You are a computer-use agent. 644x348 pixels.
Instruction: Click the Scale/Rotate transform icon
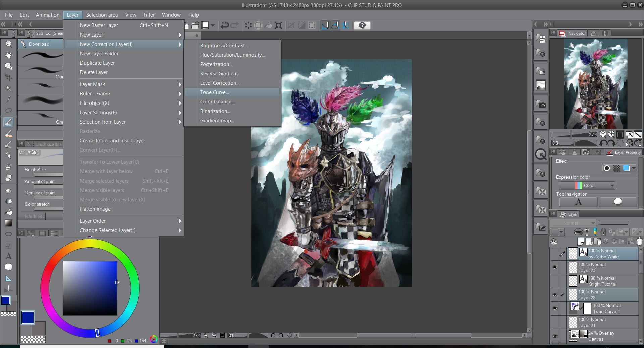point(278,25)
